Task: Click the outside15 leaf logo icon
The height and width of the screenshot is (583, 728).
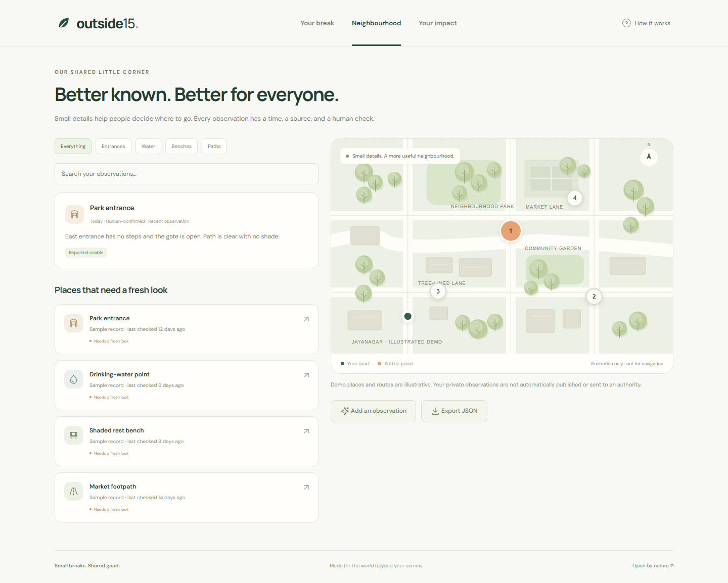Action: (x=64, y=23)
